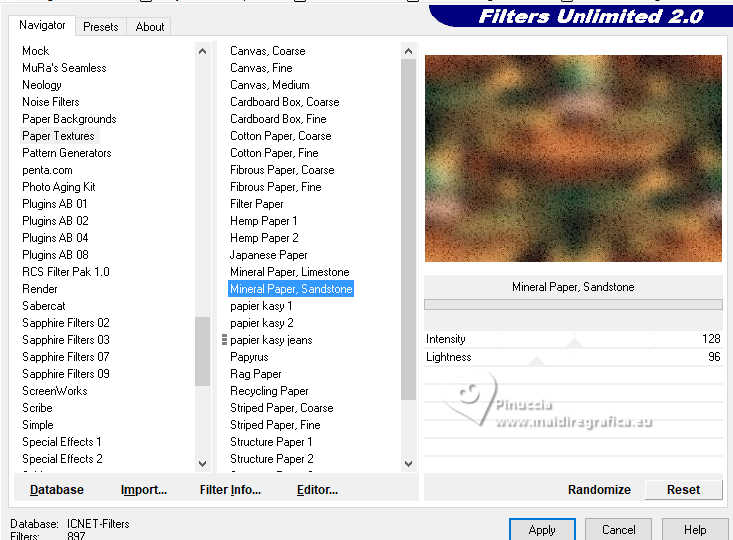Choose Hemp Paper 1 filter
Viewport: 733px width, 540px height.
pos(263,221)
